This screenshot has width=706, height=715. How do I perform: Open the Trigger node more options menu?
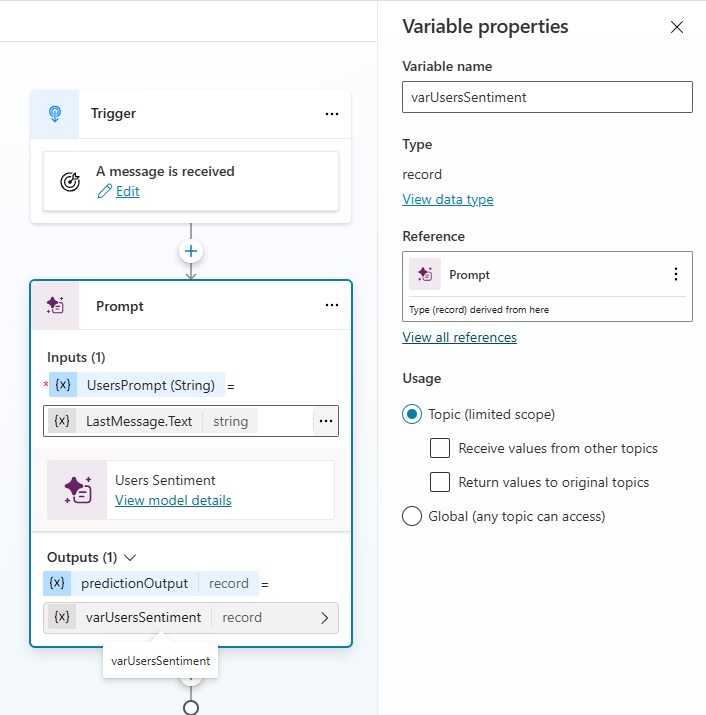[332, 114]
